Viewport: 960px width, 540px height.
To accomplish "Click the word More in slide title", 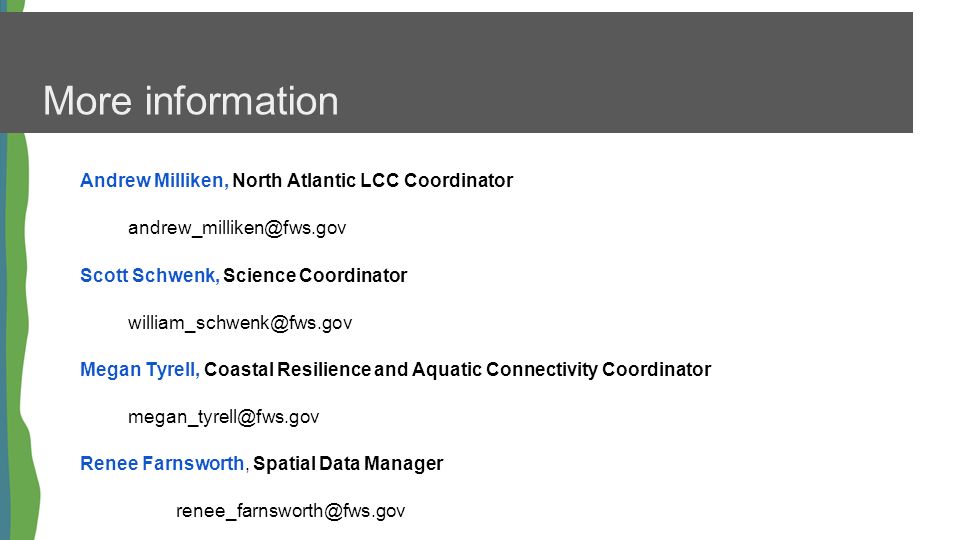I will pos(88,101).
